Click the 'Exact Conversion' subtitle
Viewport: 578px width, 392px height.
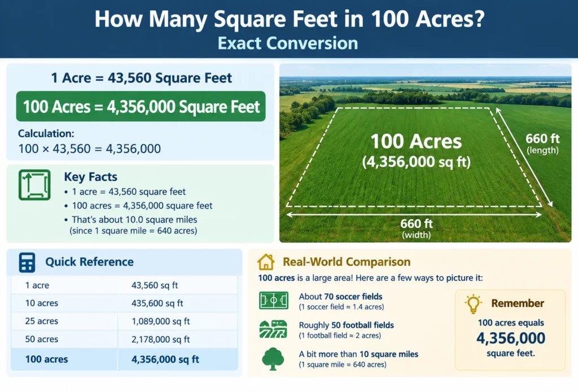287,43
